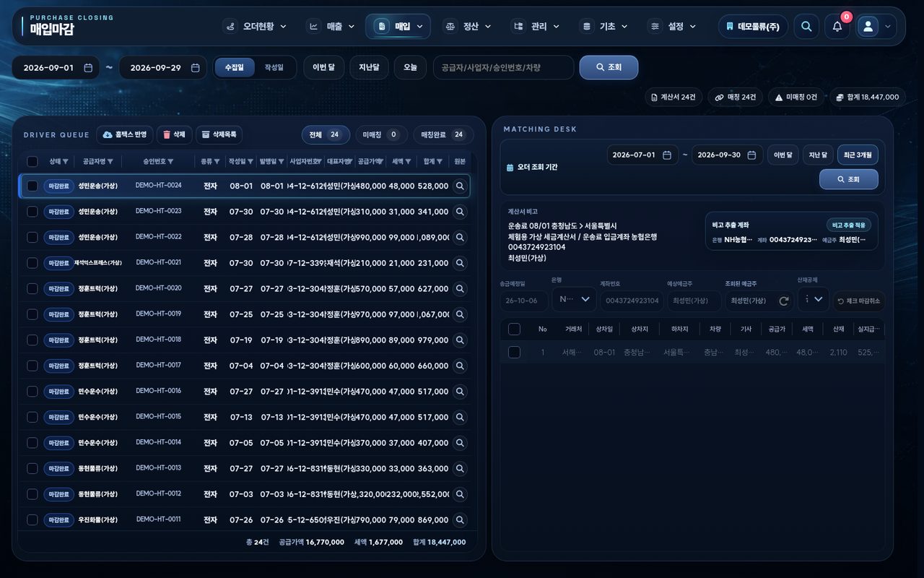Open calendar for 2026-09-30 order period
The width and height of the screenshot is (924, 578).
[x=751, y=155]
